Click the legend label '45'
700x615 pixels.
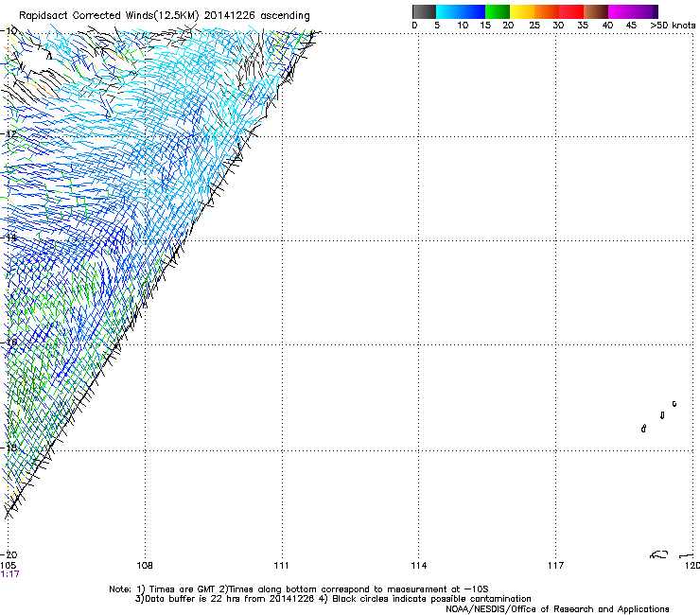point(631,26)
